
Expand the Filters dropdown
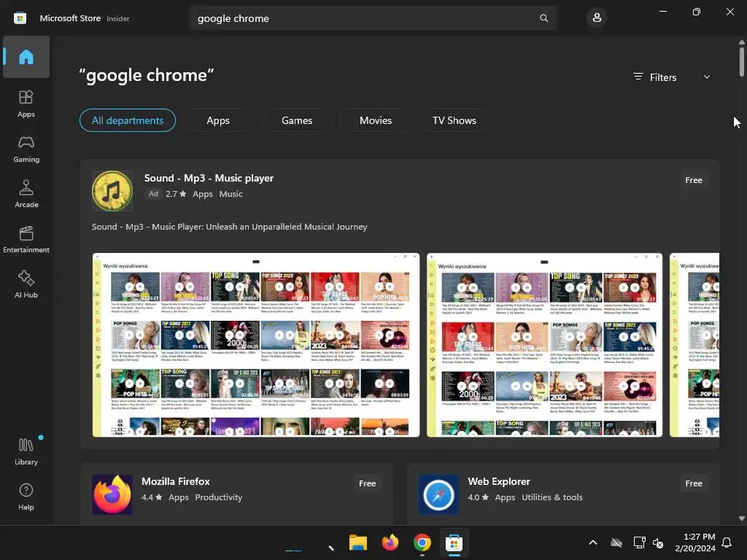672,77
